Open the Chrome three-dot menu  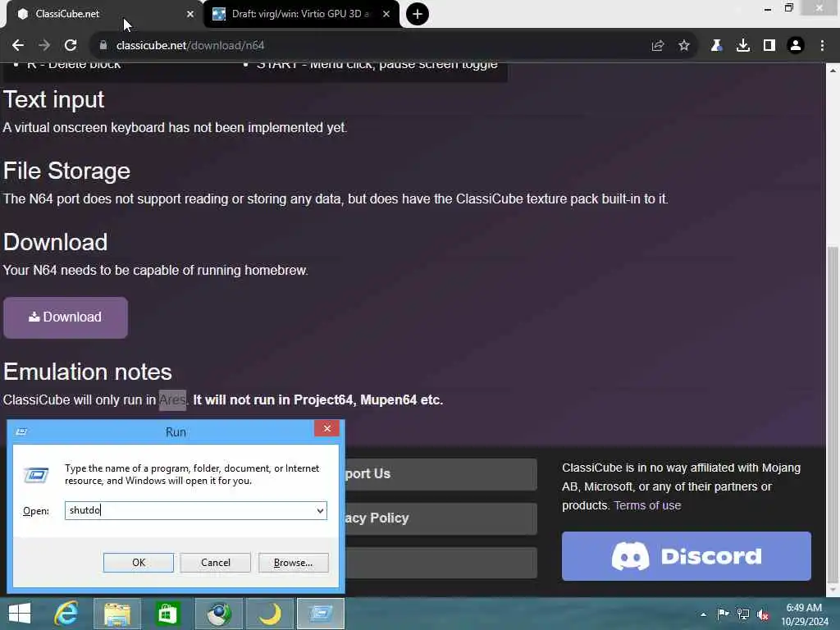(x=822, y=46)
